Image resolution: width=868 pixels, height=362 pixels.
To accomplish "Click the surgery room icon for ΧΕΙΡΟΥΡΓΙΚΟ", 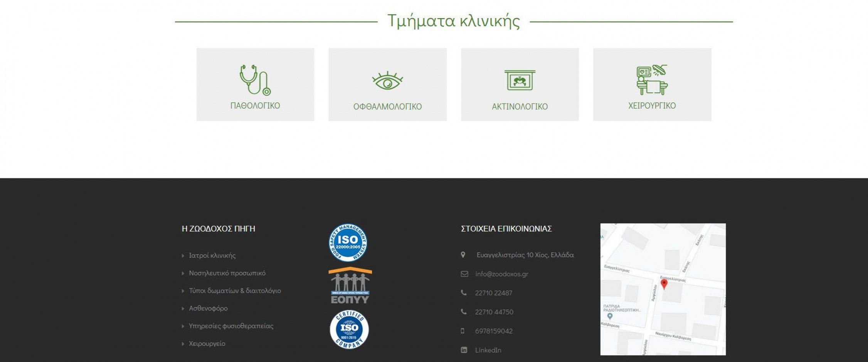I will click(x=652, y=80).
